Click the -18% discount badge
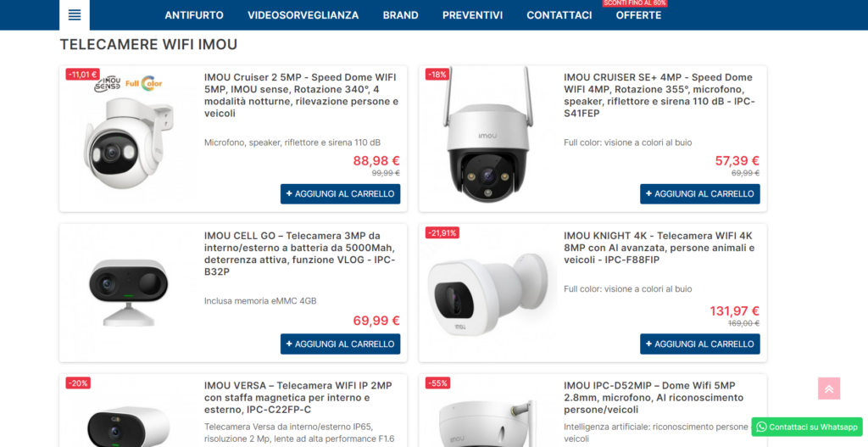This screenshot has height=447, width=868. pos(437,75)
